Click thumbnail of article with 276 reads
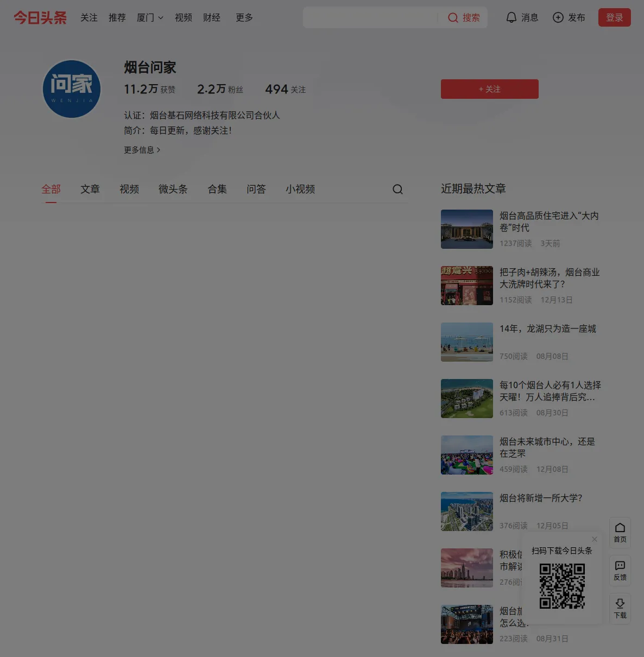The height and width of the screenshot is (657, 644). point(467,568)
